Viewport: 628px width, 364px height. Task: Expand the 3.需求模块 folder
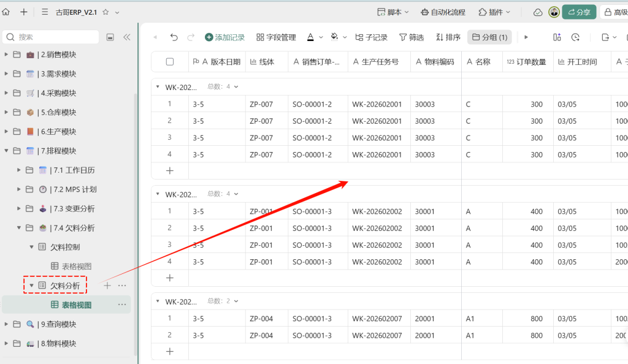6,74
